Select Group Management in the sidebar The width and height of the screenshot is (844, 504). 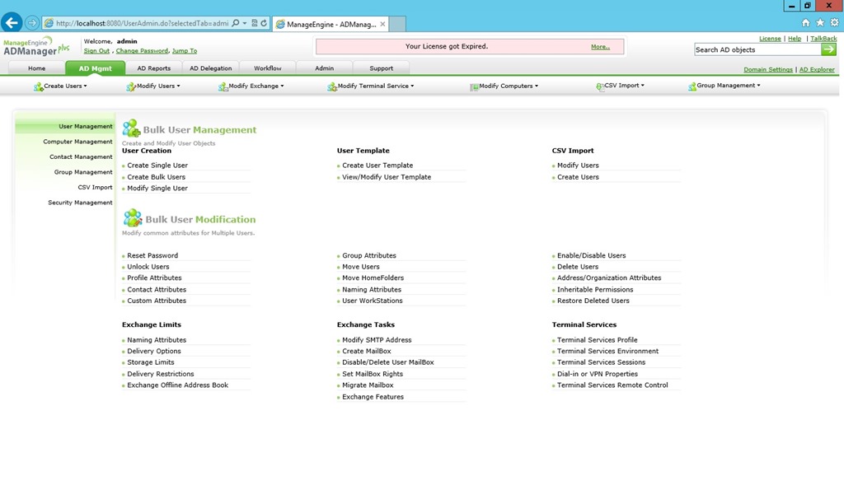click(83, 172)
